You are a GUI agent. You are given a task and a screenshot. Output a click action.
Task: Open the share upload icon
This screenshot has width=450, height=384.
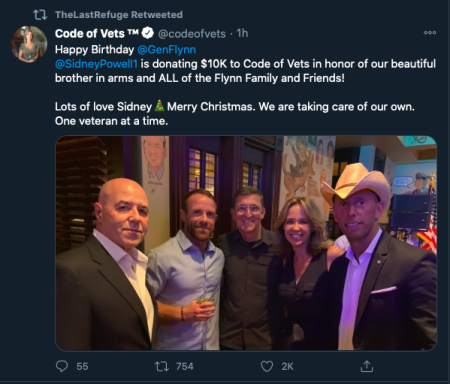point(367,366)
